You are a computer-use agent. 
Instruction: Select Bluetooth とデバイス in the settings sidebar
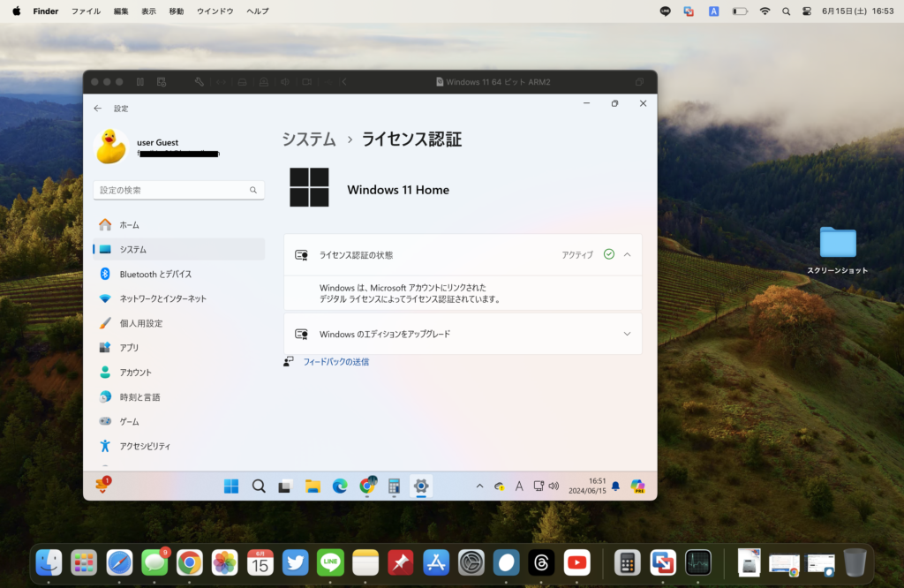tap(155, 274)
